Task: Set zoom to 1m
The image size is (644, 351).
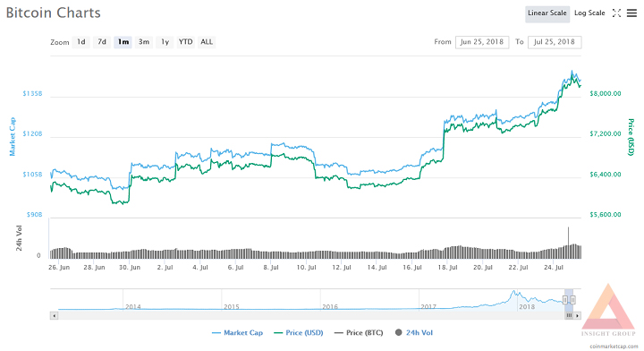Action: pos(123,42)
